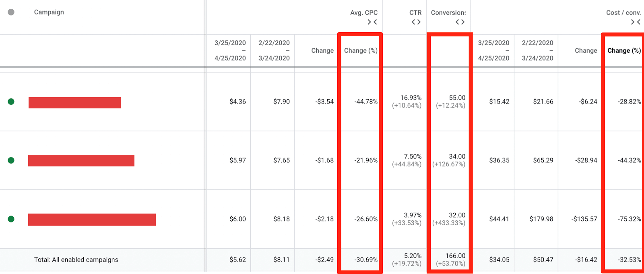Image resolution: width=644 pixels, height=274 pixels.
Task: Select the -75.32% cost change cell
Action: (x=630, y=219)
